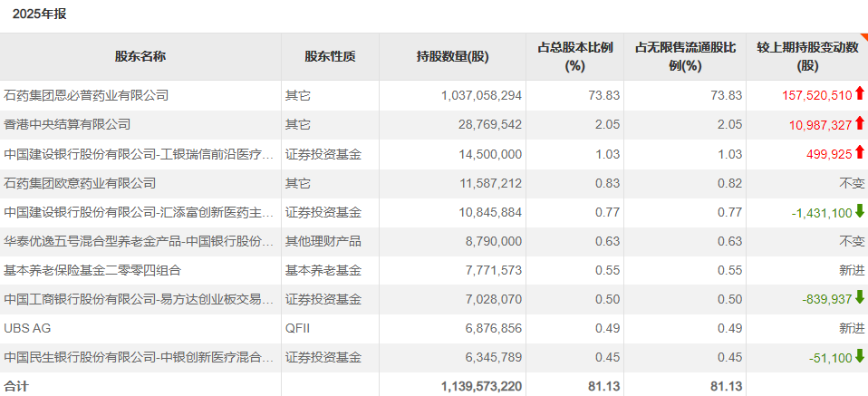The height and width of the screenshot is (396, 868).
Task: Click holding quantity 7,028,070
Action: pyautogui.click(x=493, y=300)
